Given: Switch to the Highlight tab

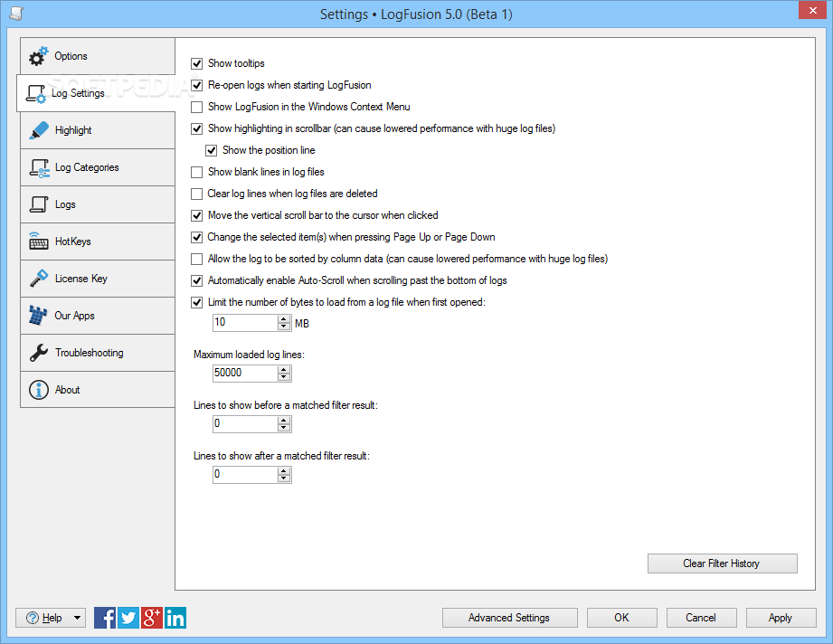Looking at the screenshot, I should coord(98,130).
